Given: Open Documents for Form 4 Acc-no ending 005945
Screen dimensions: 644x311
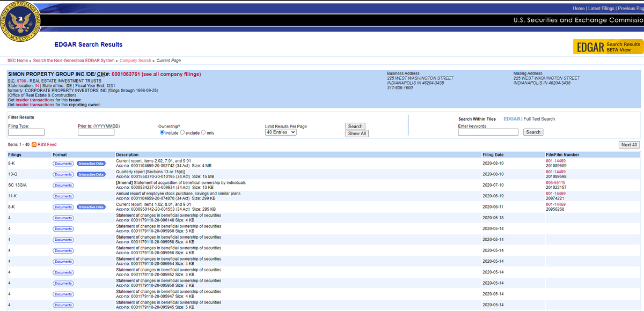Looking at the screenshot, I should [63, 305].
